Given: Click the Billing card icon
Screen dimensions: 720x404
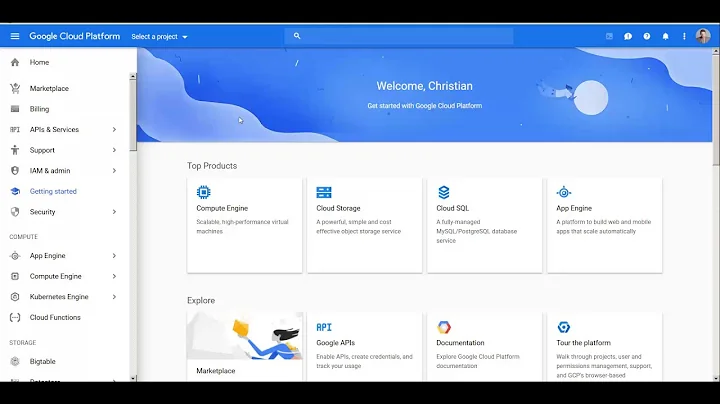Looking at the screenshot, I should click(x=15, y=109).
